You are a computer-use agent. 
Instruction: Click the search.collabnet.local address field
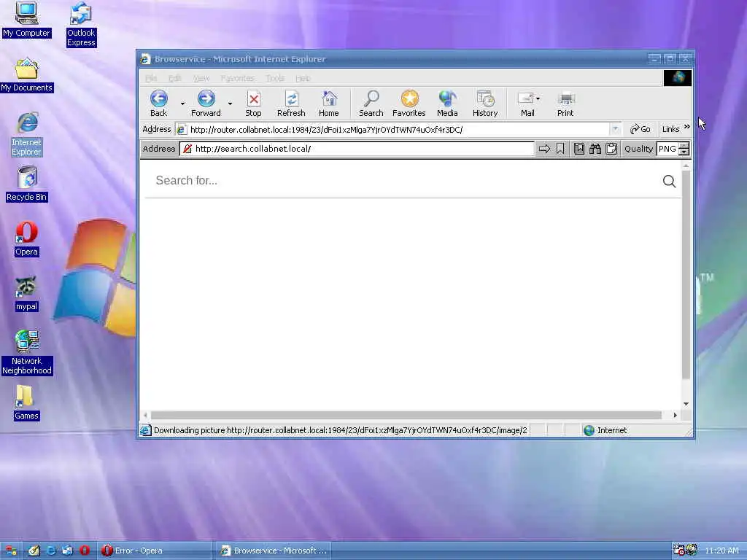pos(357,149)
